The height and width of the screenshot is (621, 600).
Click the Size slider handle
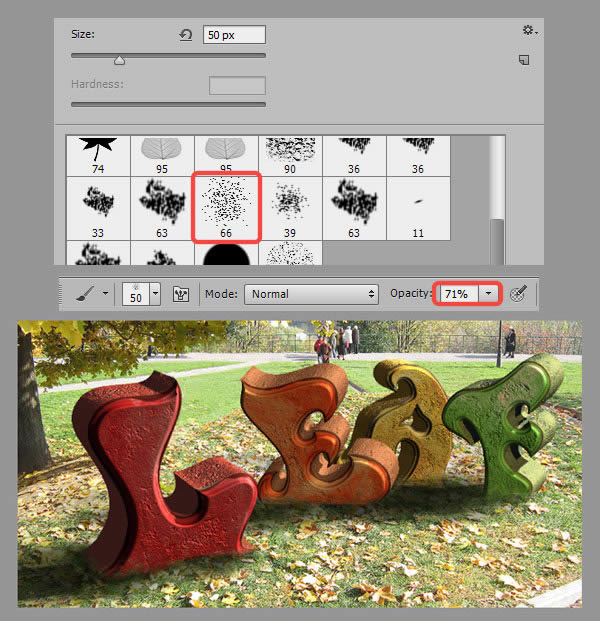[x=120, y=60]
